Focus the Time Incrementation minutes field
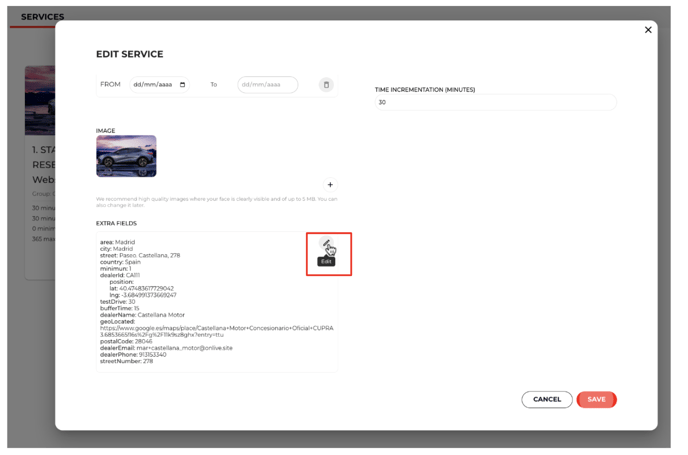 pyautogui.click(x=495, y=102)
